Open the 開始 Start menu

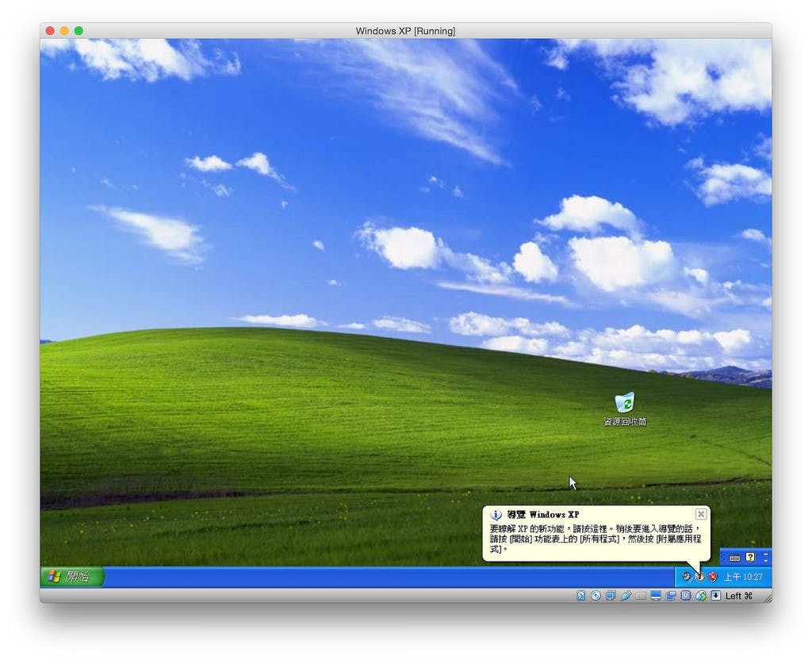tap(72, 577)
